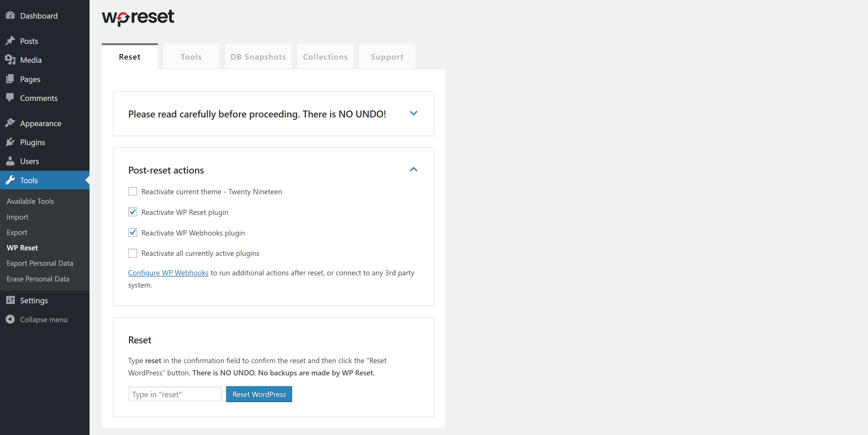
Task: Click the Dashboard gauge icon
Action: [10, 15]
